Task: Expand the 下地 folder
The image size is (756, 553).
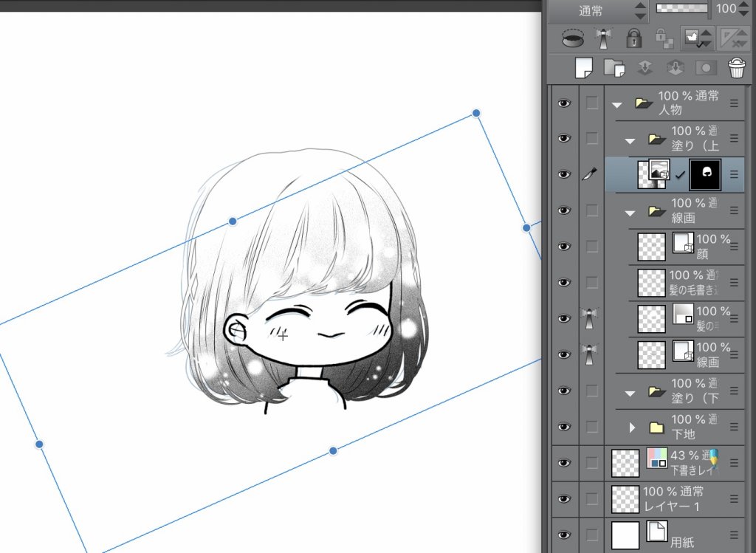Action: [x=632, y=427]
